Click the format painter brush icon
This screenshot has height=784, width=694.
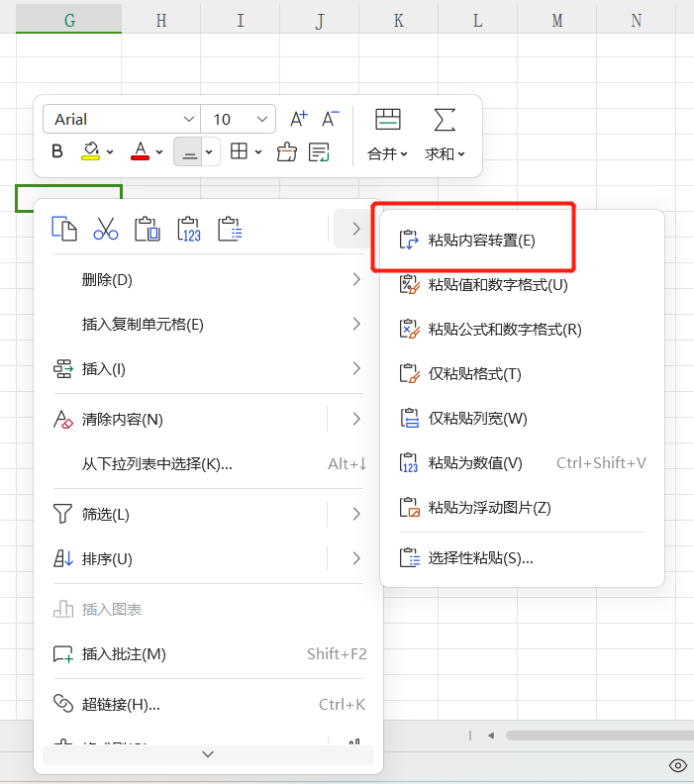point(286,151)
